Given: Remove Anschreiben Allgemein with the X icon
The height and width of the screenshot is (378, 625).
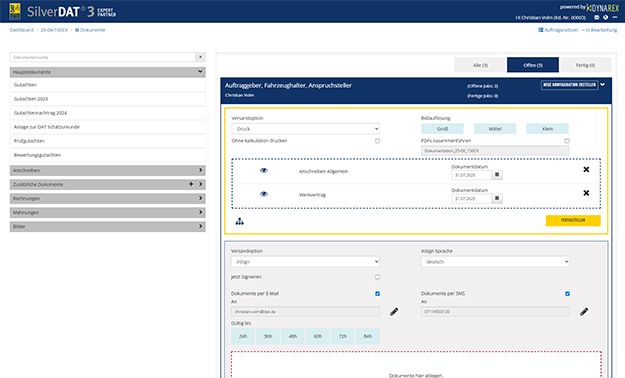Looking at the screenshot, I should pyautogui.click(x=586, y=169).
